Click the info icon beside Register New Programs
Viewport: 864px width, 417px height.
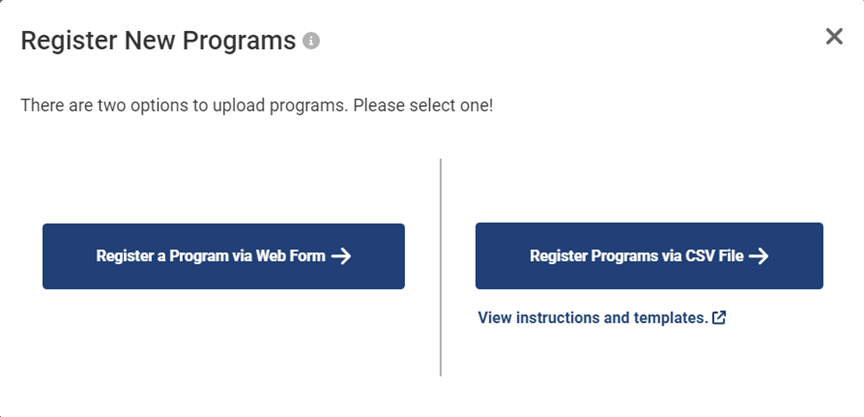[x=311, y=42]
